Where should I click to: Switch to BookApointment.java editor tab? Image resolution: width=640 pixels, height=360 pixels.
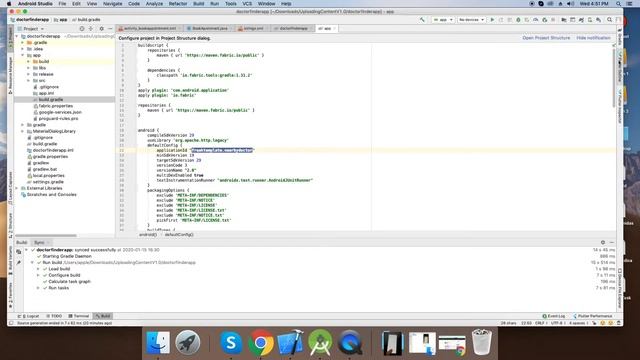209,29
